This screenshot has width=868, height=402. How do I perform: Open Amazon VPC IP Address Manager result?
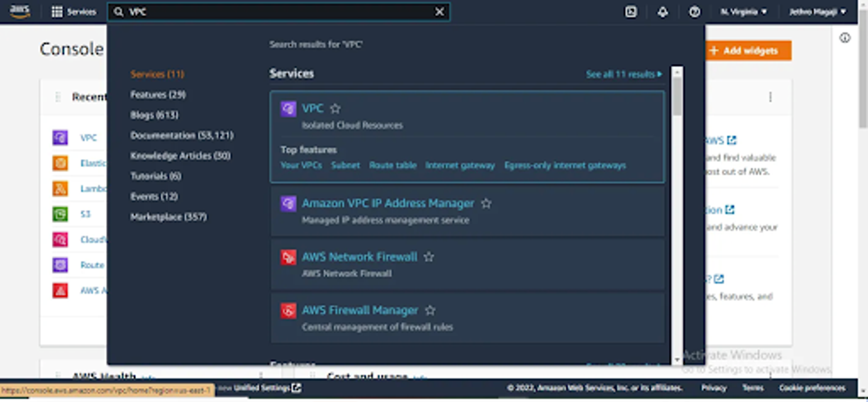pos(388,203)
